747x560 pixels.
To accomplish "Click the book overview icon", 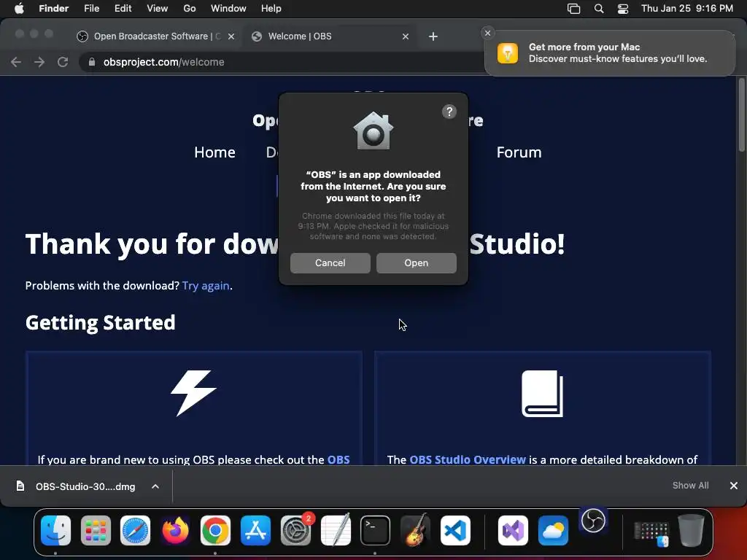I will [542, 393].
